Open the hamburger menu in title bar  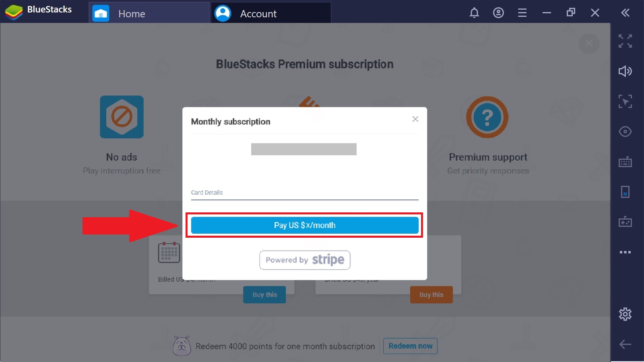point(522,13)
